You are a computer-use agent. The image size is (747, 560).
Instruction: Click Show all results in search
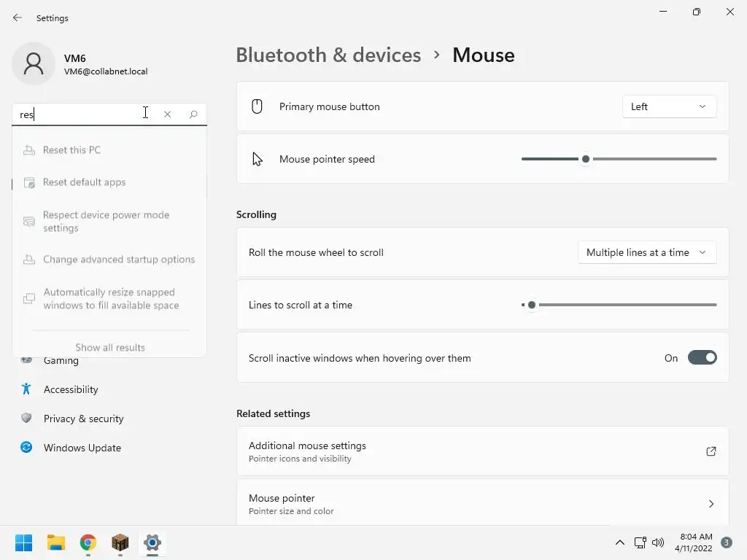(x=110, y=347)
